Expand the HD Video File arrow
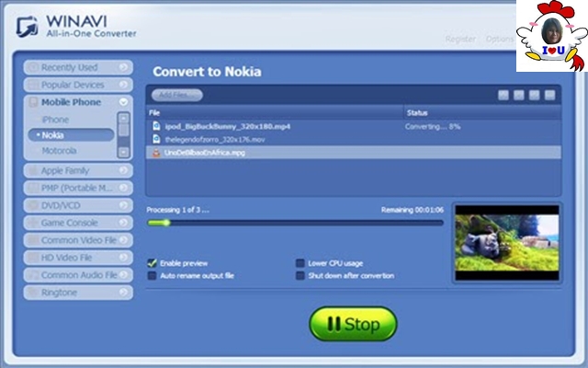 [x=123, y=258]
